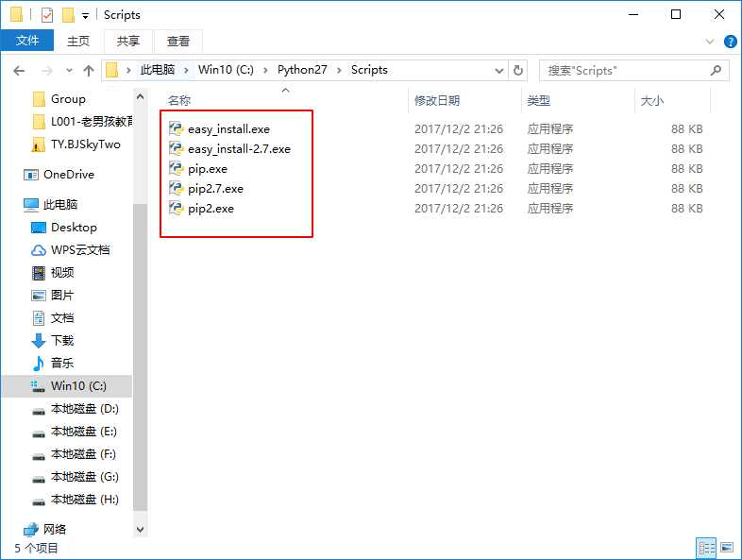Open 网络 in the navigation pane
Screen dimensions: 742x560
pyautogui.click(x=45, y=529)
